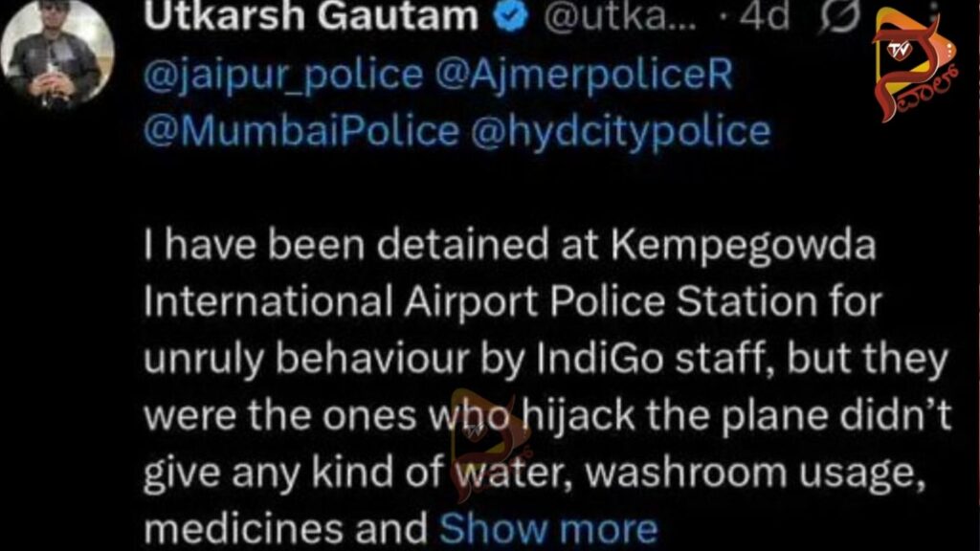Viewport: 980px width, 551px height.
Task: Open the tweet's more options dots
Action: click(933, 12)
